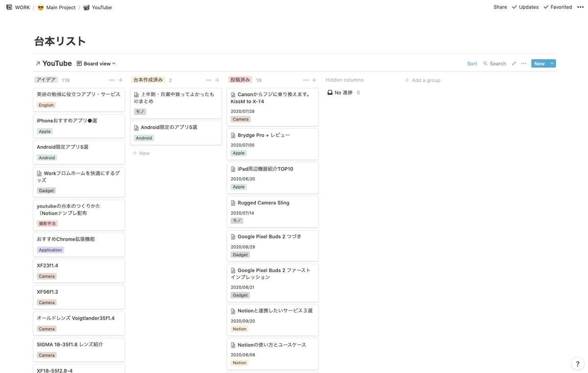The image size is (588, 373).
Task: Open the iPhoneおすすめアプリ●選 card
Action: (x=79, y=126)
